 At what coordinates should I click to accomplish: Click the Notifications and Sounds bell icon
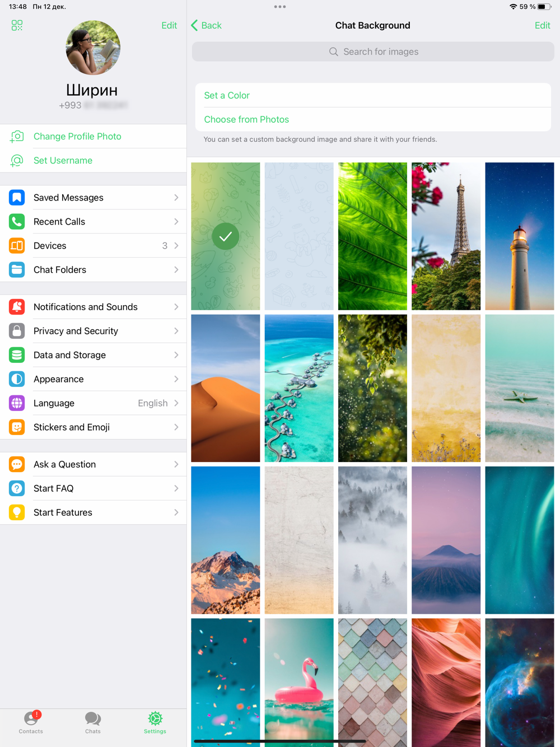17,307
